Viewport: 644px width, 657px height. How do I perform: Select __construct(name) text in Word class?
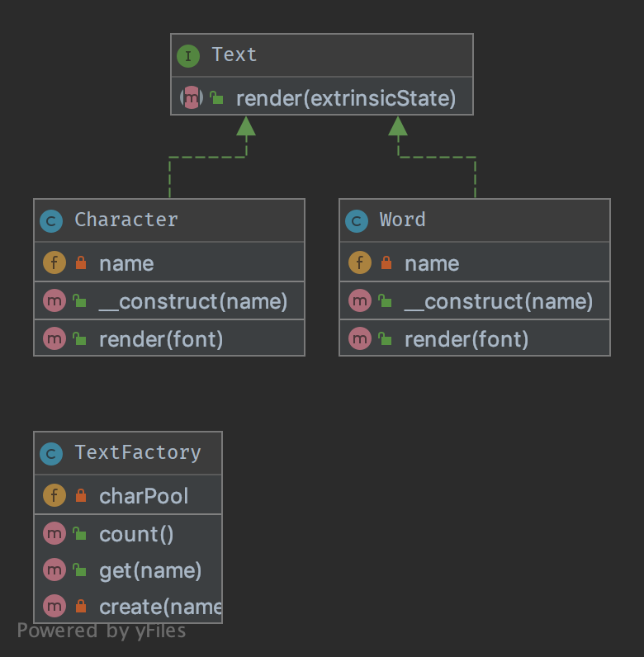(499, 302)
